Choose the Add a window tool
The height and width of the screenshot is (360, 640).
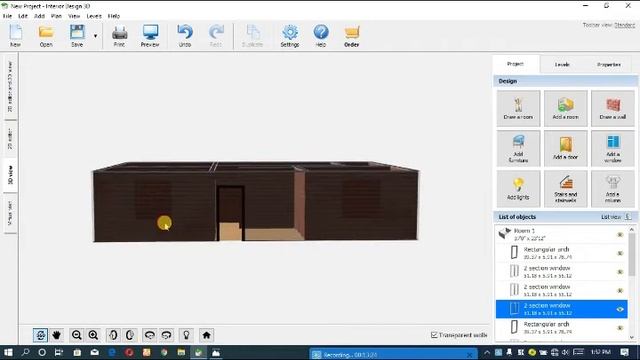[613, 148]
